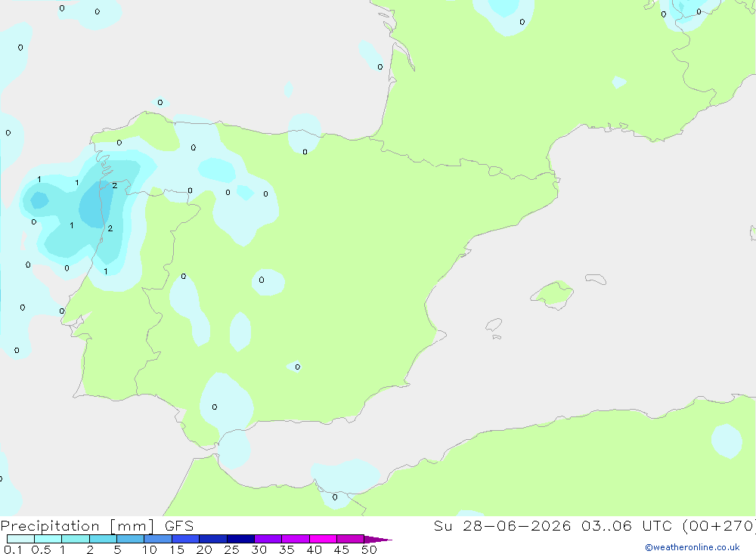The image size is (756, 554).
Task: Click the "25" legend label
Action: [x=232, y=549]
